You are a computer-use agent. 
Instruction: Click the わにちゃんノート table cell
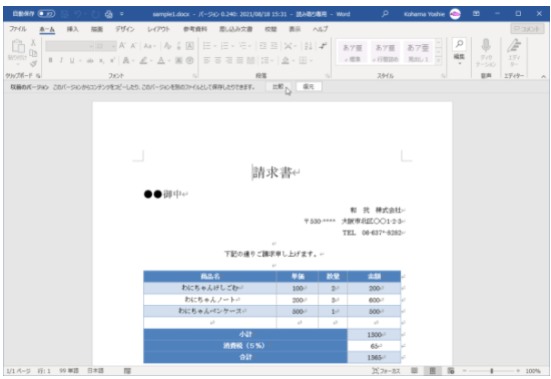pyautogui.click(x=210, y=300)
